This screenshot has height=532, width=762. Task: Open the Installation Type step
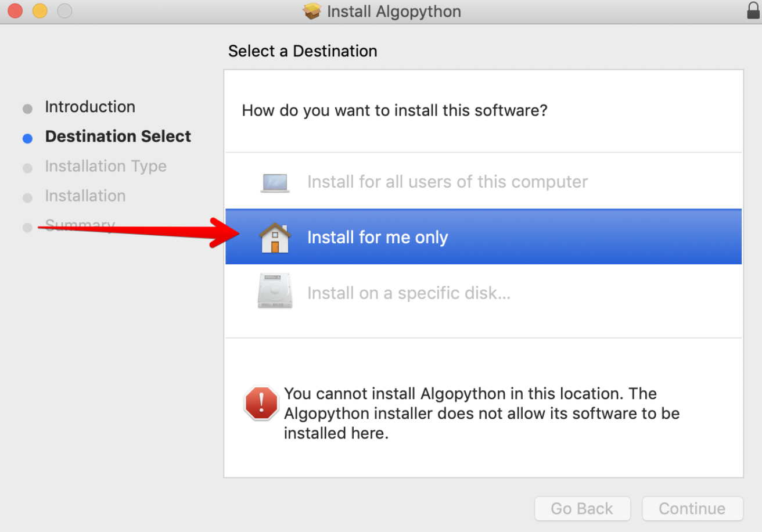106,166
